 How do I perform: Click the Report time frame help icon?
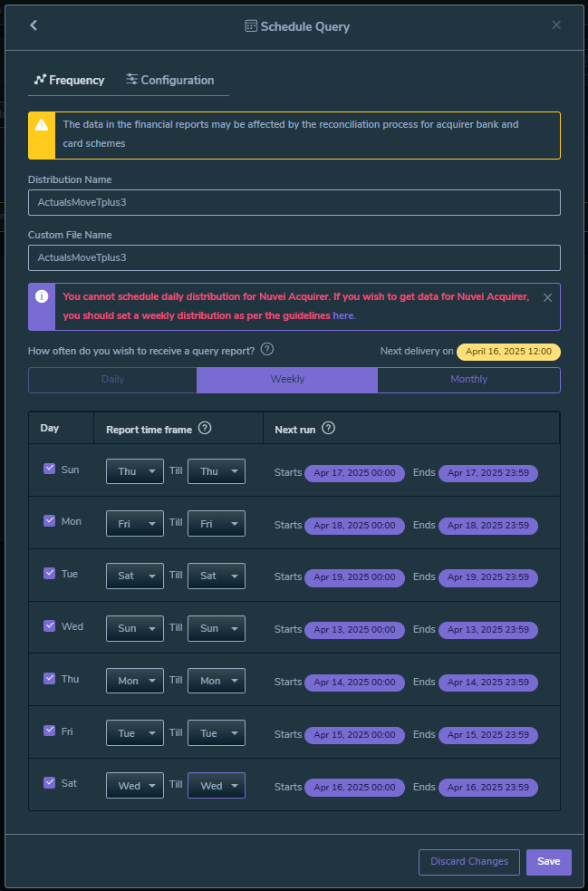click(x=205, y=429)
